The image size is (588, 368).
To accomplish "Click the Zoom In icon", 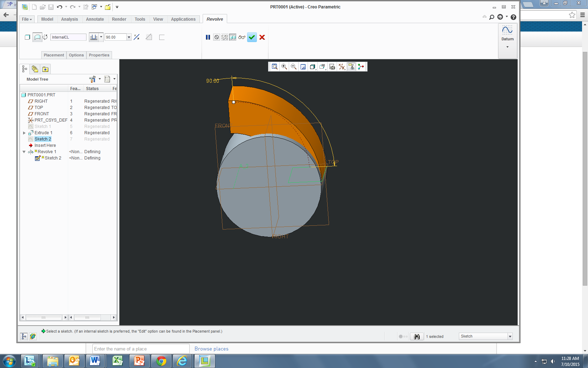I will tap(284, 67).
